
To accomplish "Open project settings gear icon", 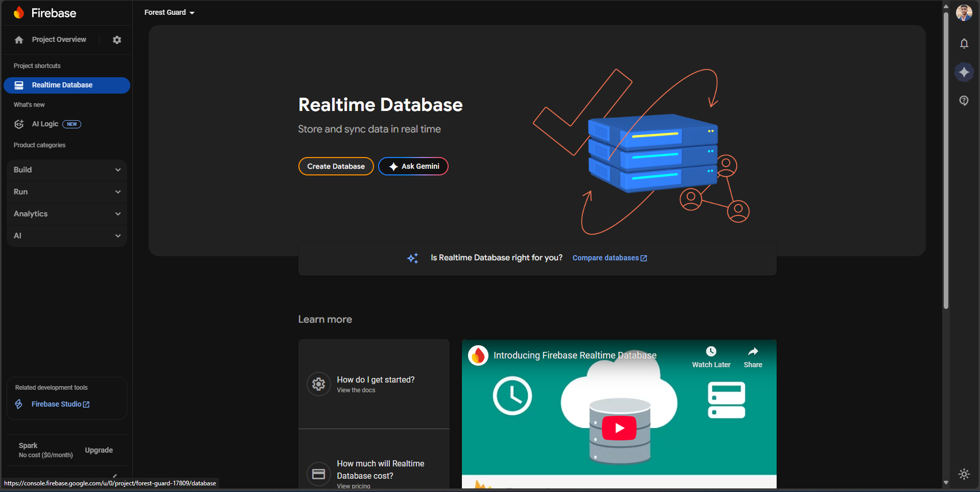I will [x=117, y=40].
